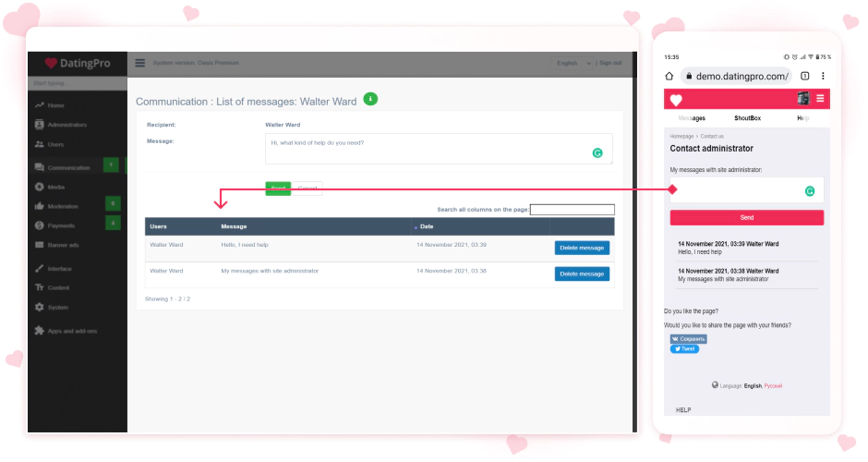Open Users sidebar section

point(50,144)
